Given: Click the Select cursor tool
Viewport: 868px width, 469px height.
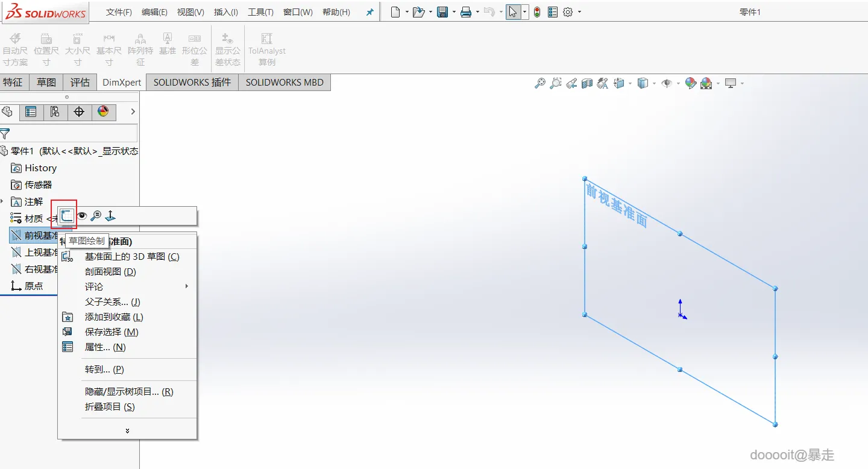Looking at the screenshot, I should (x=513, y=12).
